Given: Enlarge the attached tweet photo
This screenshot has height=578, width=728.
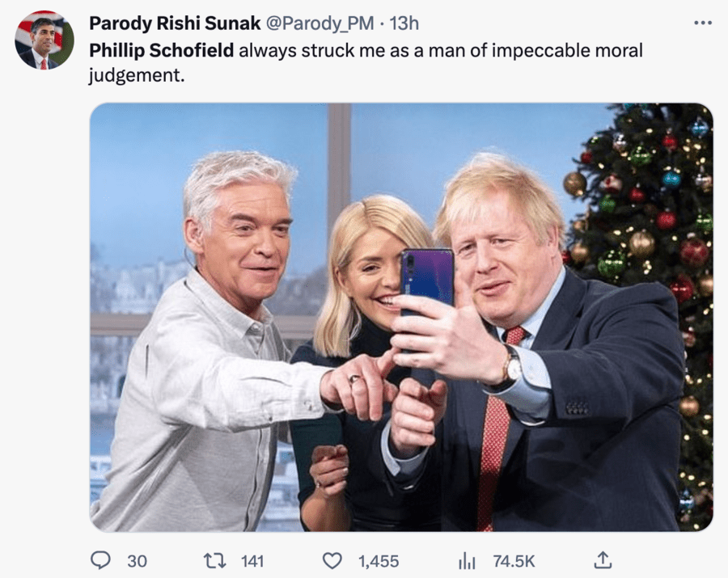Looking at the screenshot, I should tap(401, 317).
